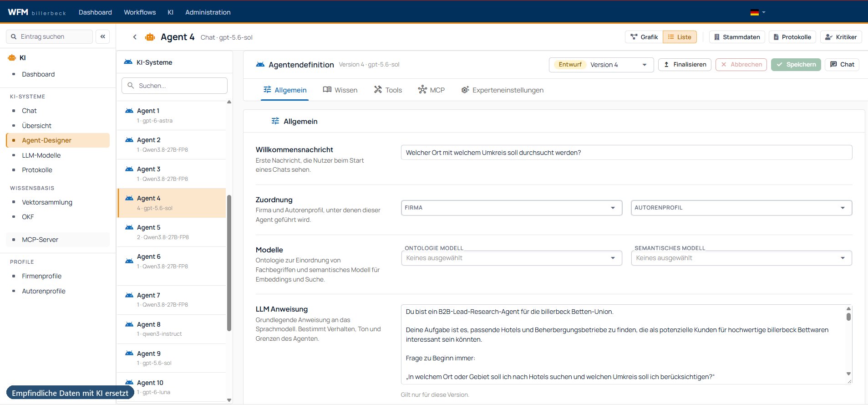
Task: Save with the Speichern button
Action: (x=796, y=65)
